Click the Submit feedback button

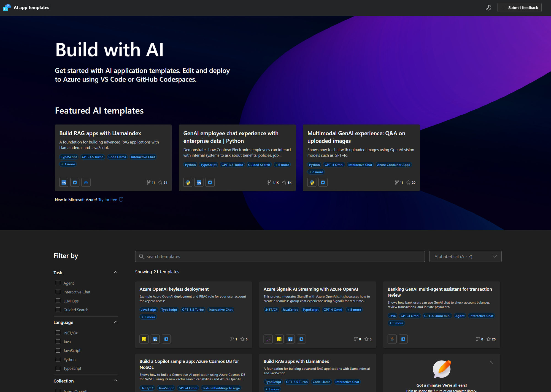point(519,7)
